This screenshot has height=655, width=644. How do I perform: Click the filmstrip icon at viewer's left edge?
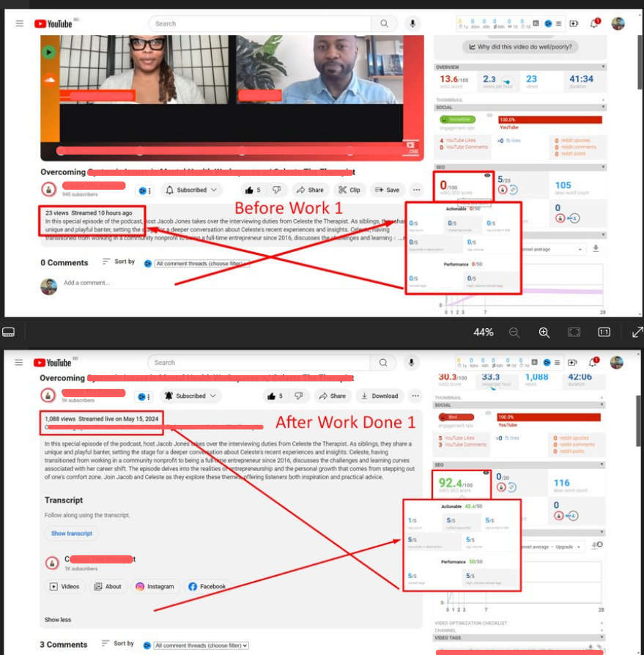(9, 332)
